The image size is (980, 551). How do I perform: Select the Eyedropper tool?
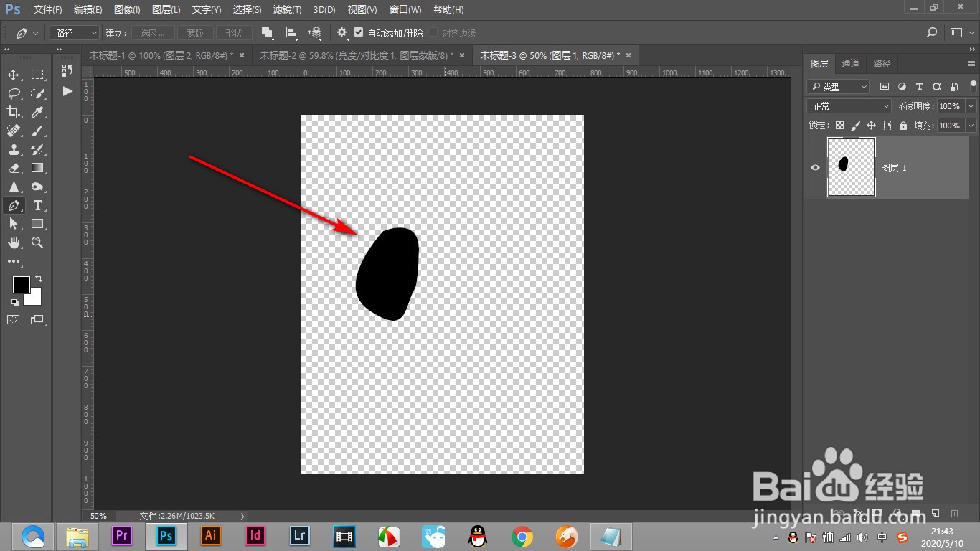click(x=37, y=112)
